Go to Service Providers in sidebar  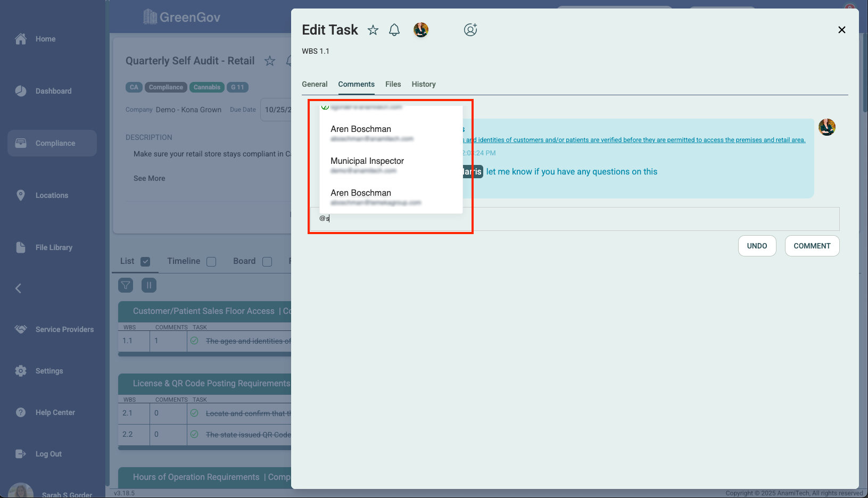[64, 329]
